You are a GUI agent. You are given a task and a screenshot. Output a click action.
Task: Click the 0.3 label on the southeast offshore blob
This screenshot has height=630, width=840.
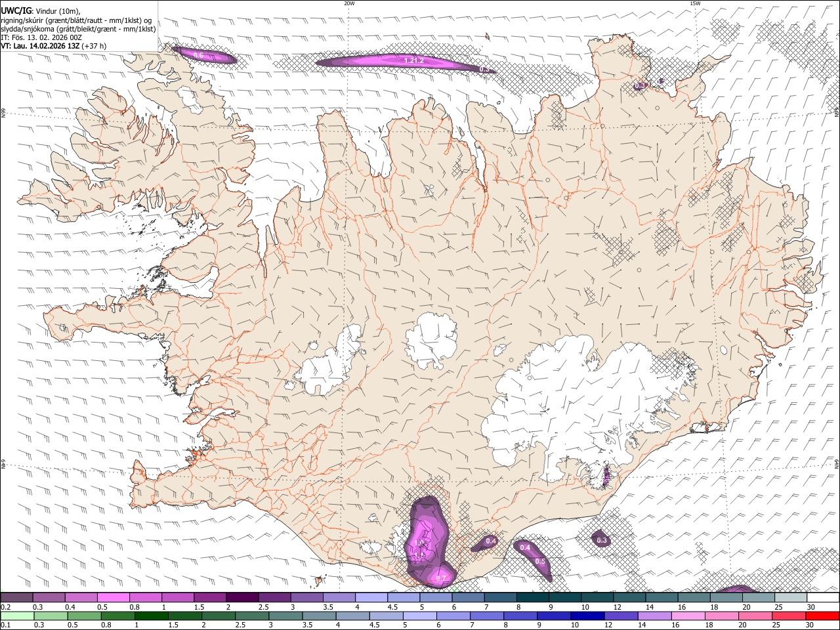click(601, 540)
